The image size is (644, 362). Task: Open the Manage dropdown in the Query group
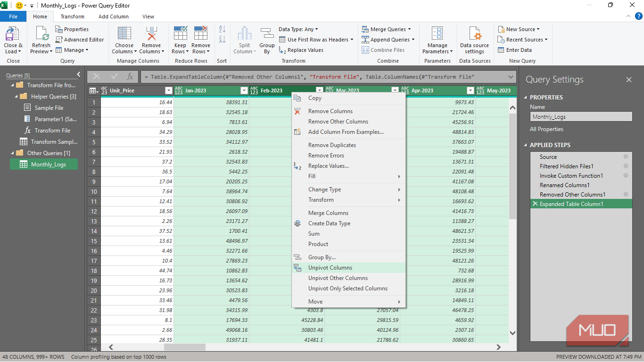72,50
